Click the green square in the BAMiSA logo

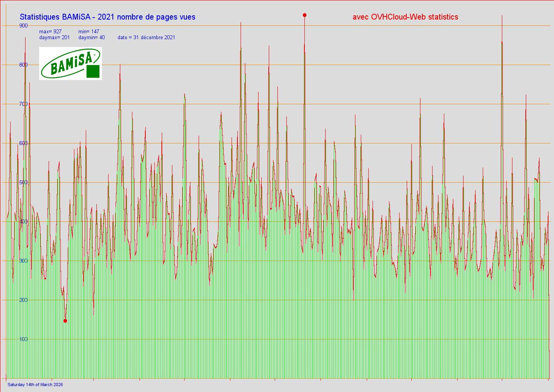coord(93,71)
